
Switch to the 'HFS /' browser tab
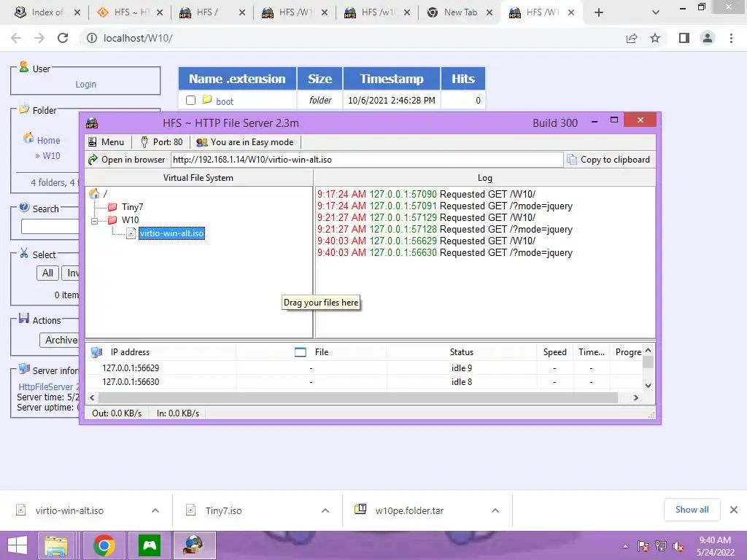coord(212,12)
